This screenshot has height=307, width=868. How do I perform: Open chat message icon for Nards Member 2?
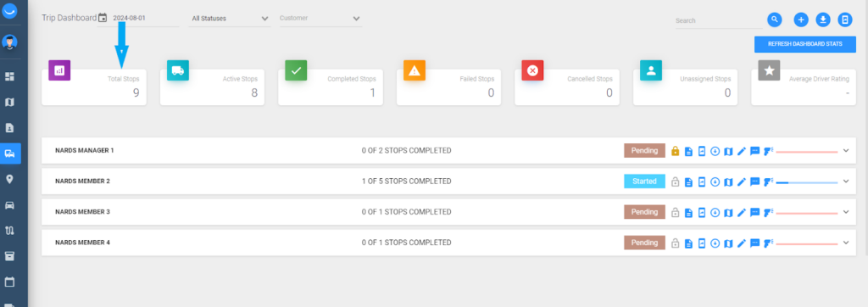[754, 181]
